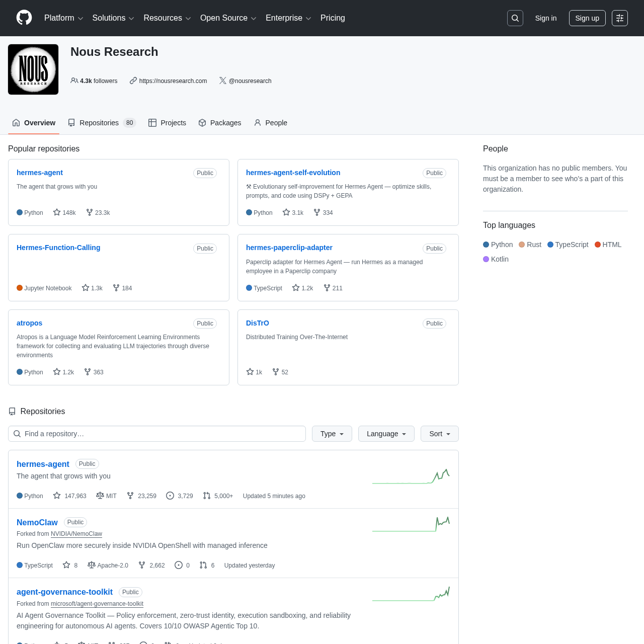The image size is (644, 644).
Task: Expand the Resources menu
Action: coord(167,18)
